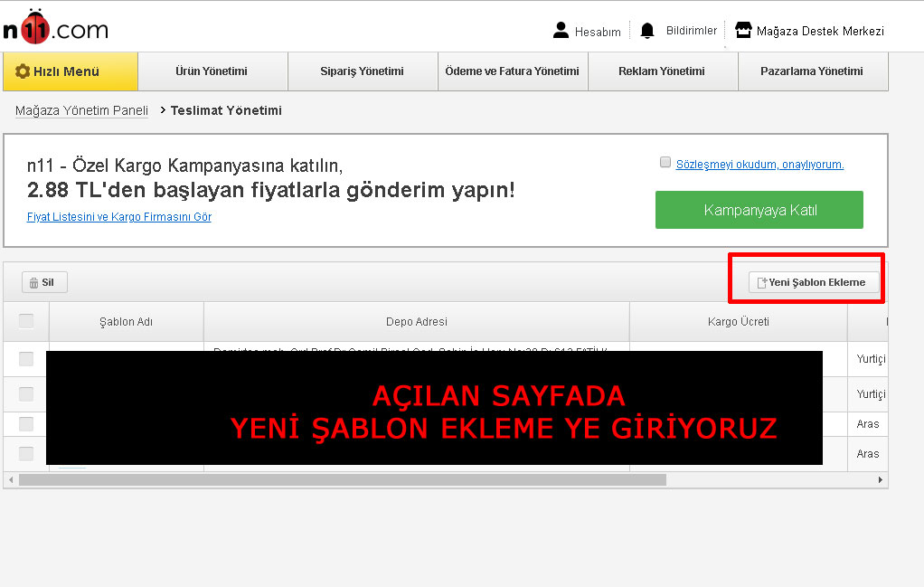Viewport: 924px width, 587px height.
Task: Click the Bildirimler bell icon
Action: coord(646,31)
